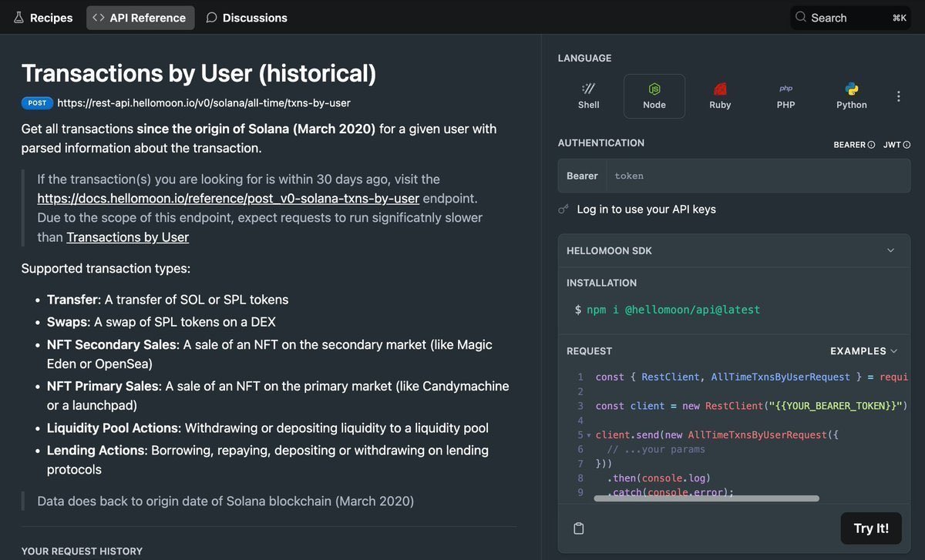Screen dimensions: 925x560
Task: Select the API Reference tab
Action: point(140,18)
